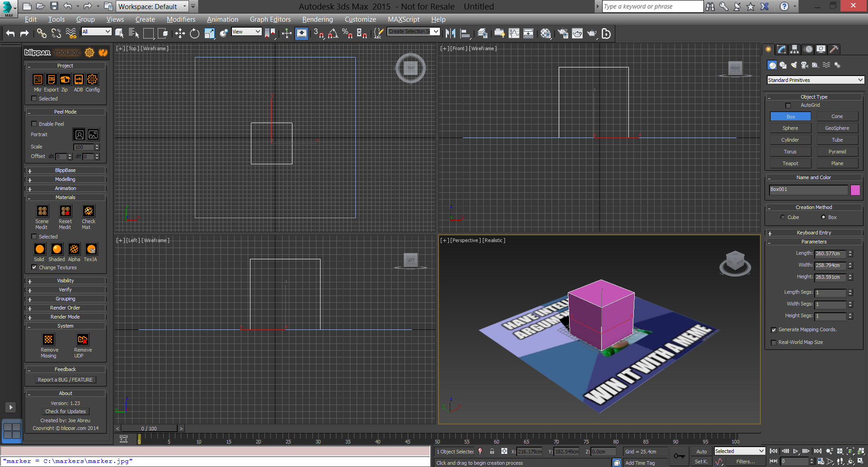Screen dimensions: 868x467
Task: Expand the Keyboard Entry rollout
Action: click(814, 233)
